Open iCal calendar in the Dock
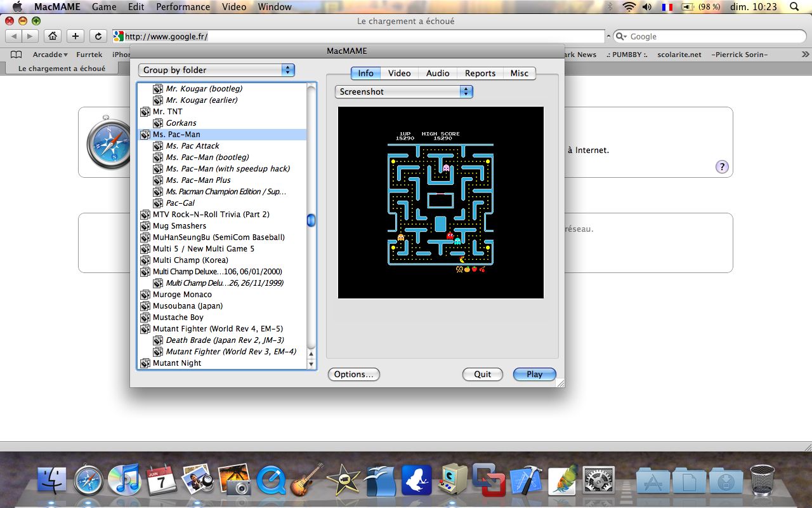The width and height of the screenshot is (812, 508). (x=162, y=480)
